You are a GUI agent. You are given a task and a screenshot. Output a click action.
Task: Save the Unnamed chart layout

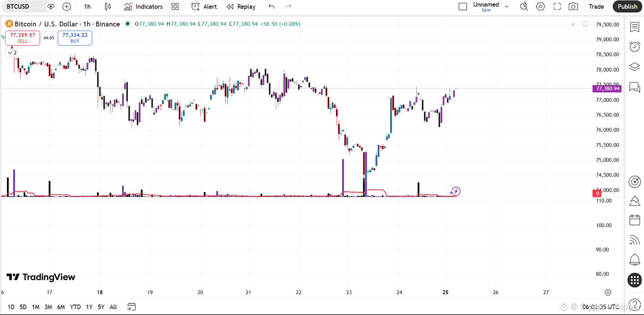(x=486, y=10)
